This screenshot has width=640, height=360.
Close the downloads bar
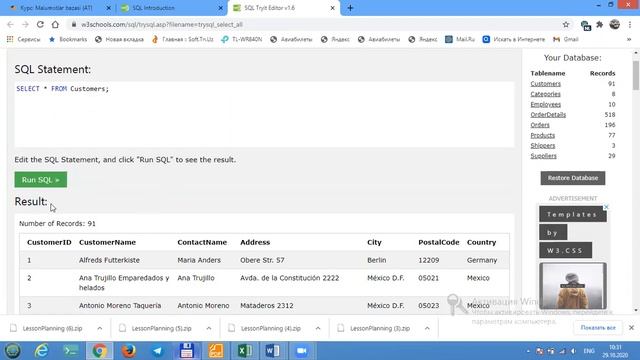pos(631,328)
